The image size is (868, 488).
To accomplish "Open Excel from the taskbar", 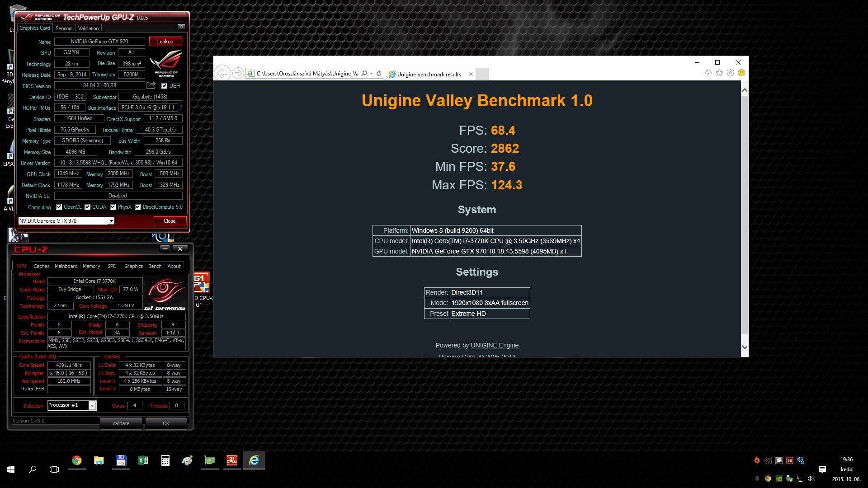I will point(143,460).
